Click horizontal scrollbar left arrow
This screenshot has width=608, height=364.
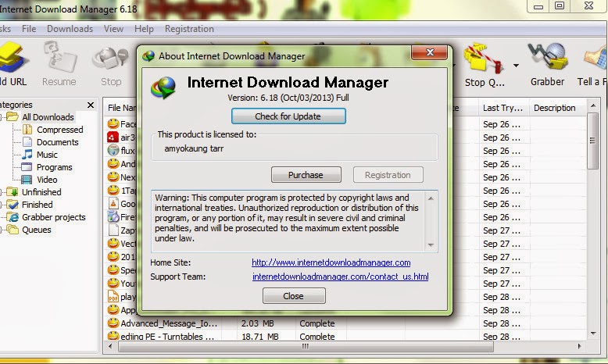[x=110, y=346]
